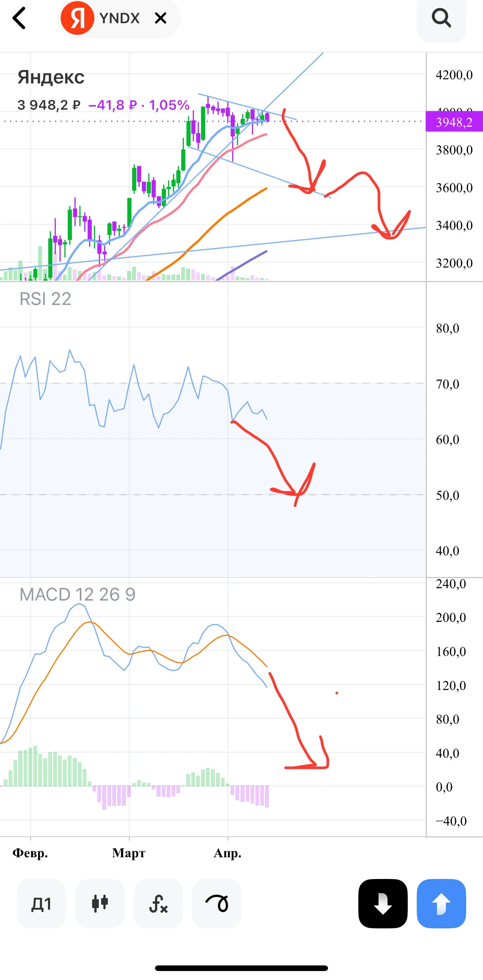Tap the price value 3 948,2 ₽
The image size is (483, 980).
click(49, 105)
